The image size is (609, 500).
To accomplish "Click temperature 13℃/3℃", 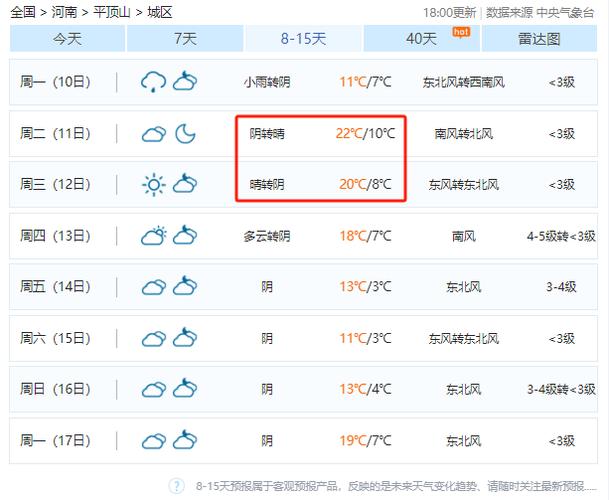I will [365, 287].
